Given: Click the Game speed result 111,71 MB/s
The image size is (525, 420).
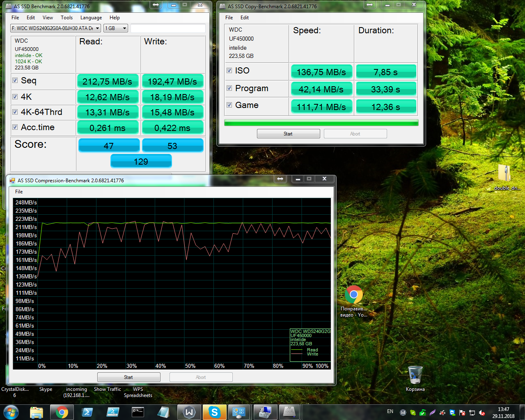Looking at the screenshot, I should click(x=321, y=107).
